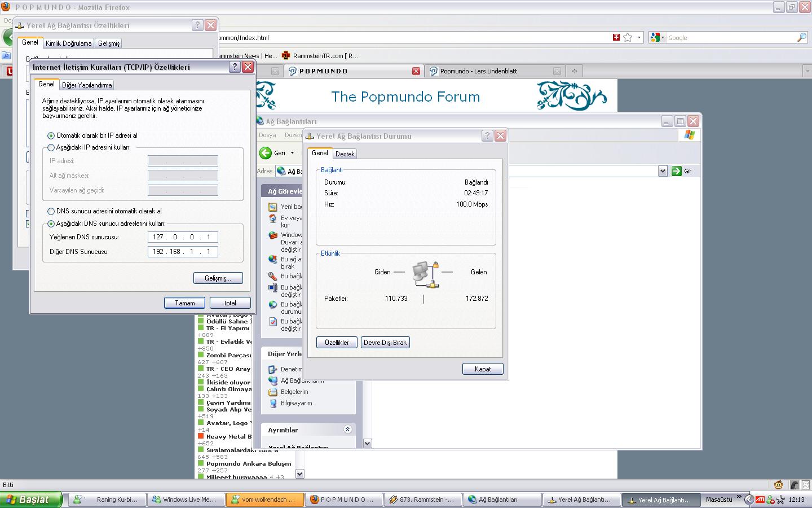The height and width of the screenshot is (508, 812).
Task: Click the repair wrench icon in Ağ Görevleri
Action: pyautogui.click(x=273, y=277)
